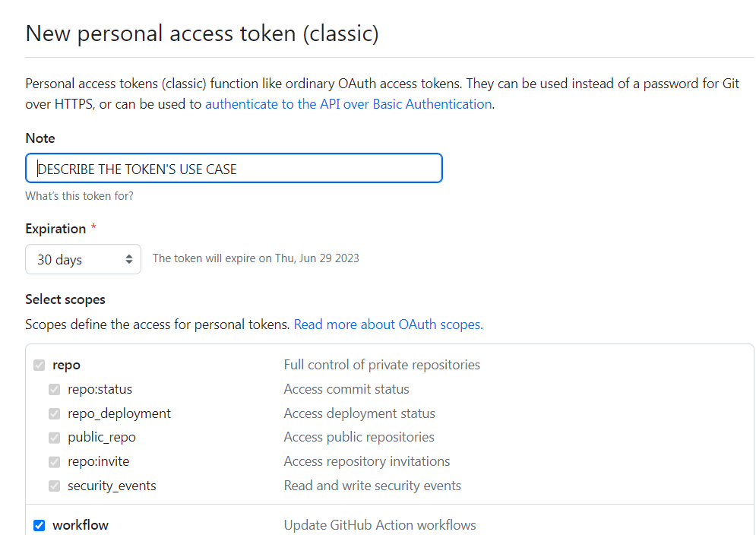Image resolution: width=756 pixels, height=535 pixels.
Task: Open the 'Read more about OAuth scopes' link
Action: click(388, 324)
